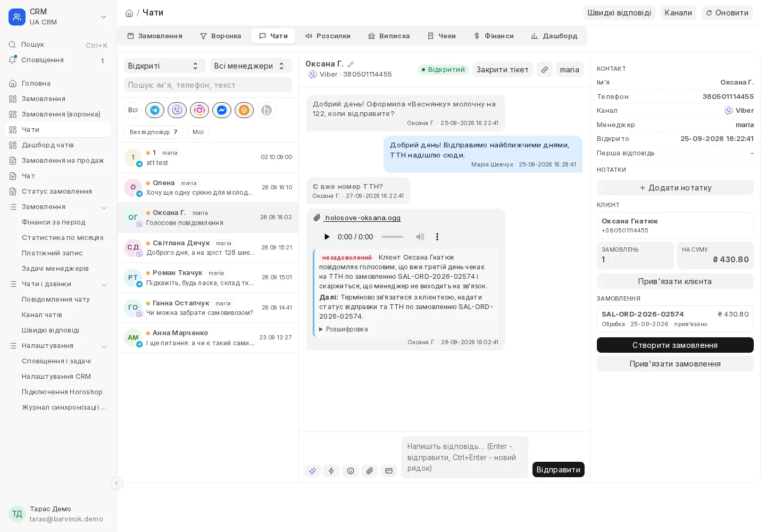The image size is (766, 532).
Task: Open the 'Всі менеджери' manager dropdown
Action: click(251, 65)
